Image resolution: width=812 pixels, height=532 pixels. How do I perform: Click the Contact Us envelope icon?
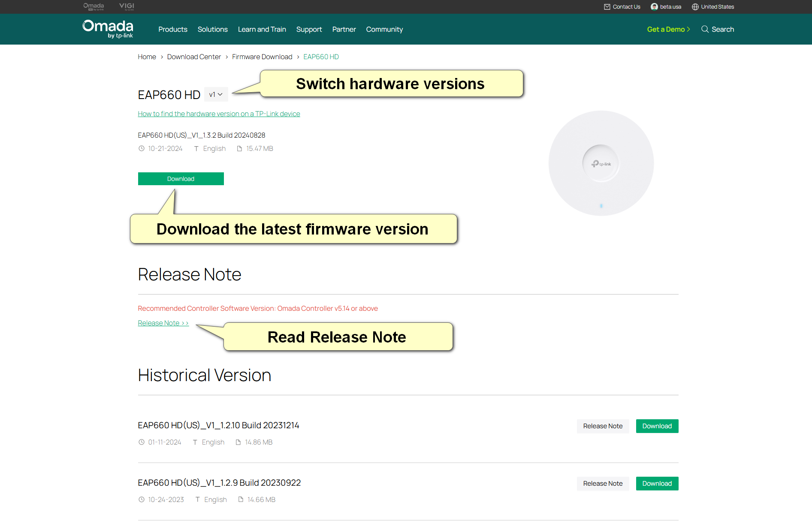click(x=607, y=7)
